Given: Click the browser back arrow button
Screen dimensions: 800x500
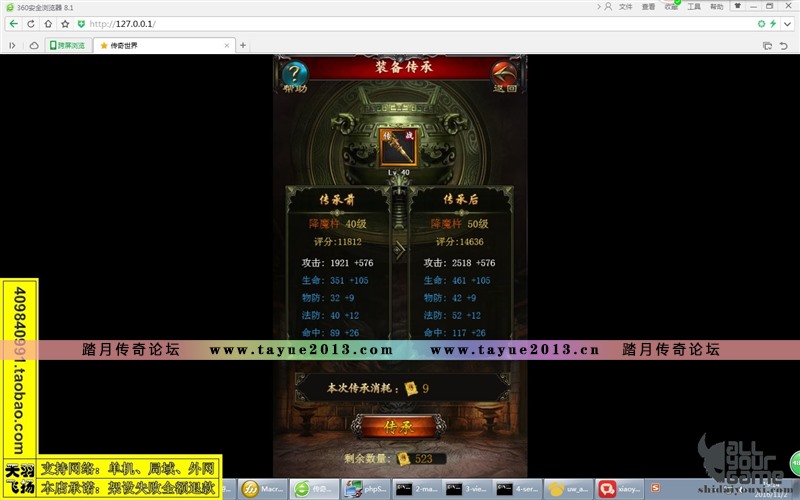Looking at the screenshot, I should [x=11, y=23].
